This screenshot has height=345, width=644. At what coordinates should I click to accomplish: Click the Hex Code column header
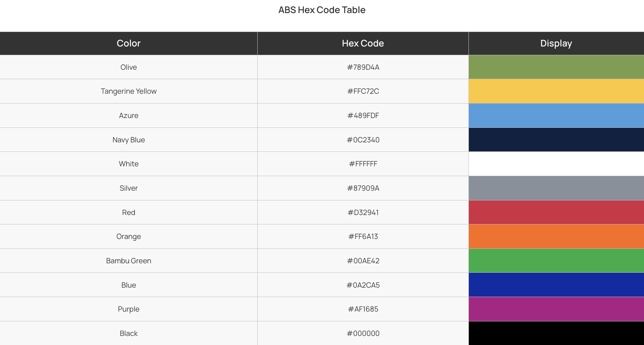click(363, 44)
